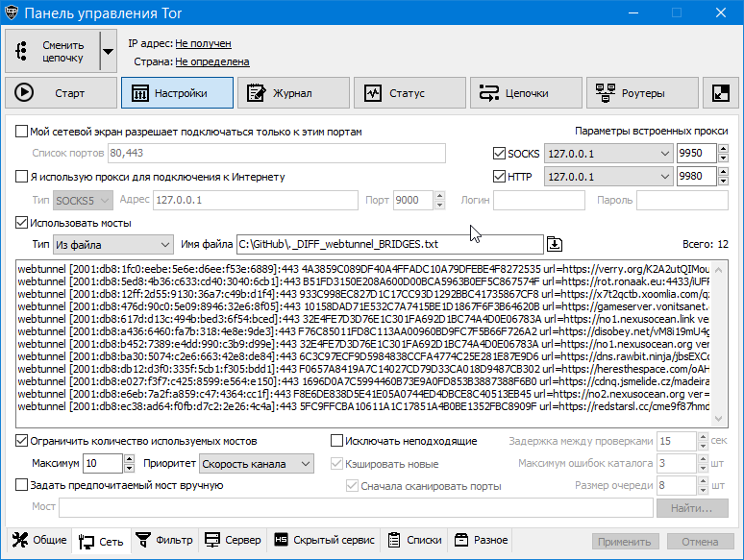Viewport: 744px width, 560px height.
Task: Open the Настройки settings panel
Action: pos(177,93)
